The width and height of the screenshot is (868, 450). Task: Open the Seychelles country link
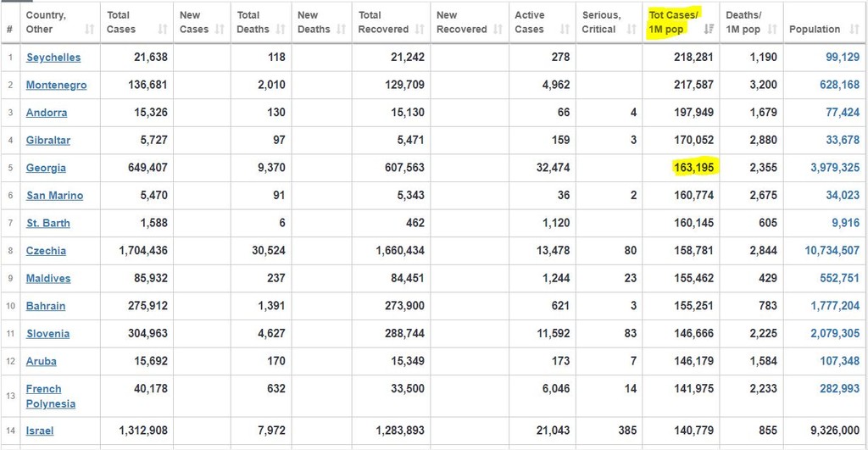tap(53, 58)
